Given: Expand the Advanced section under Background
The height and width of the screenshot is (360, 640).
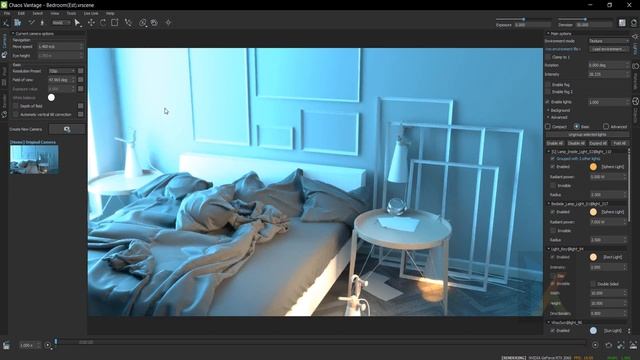Looking at the screenshot, I should click(548, 117).
